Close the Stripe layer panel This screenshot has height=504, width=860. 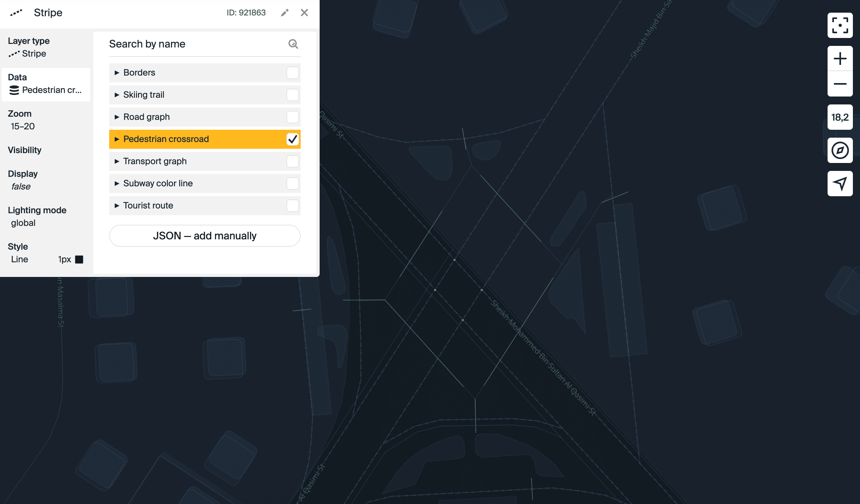304,13
